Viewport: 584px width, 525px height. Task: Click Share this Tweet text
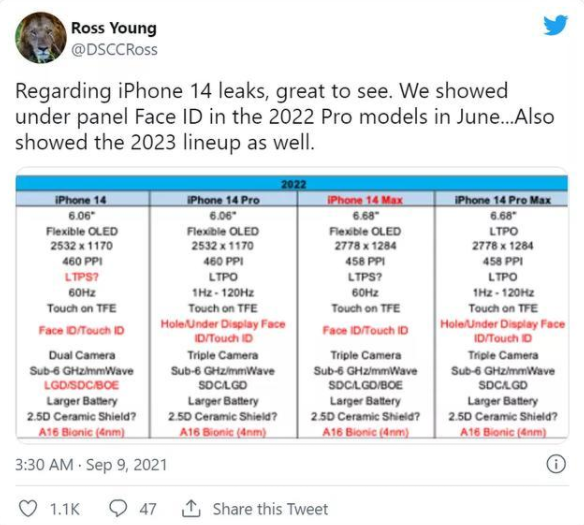click(x=270, y=509)
